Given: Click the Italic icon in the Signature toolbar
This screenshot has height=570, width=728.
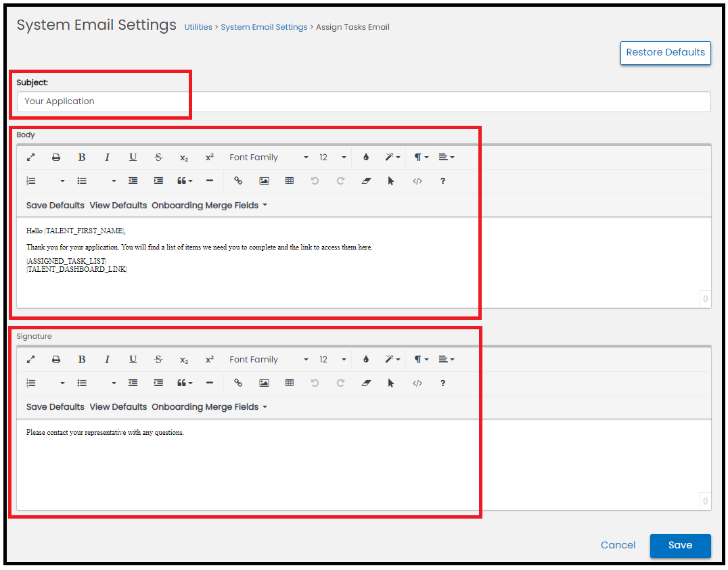Looking at the screenshot, I should tap(107, 359).
